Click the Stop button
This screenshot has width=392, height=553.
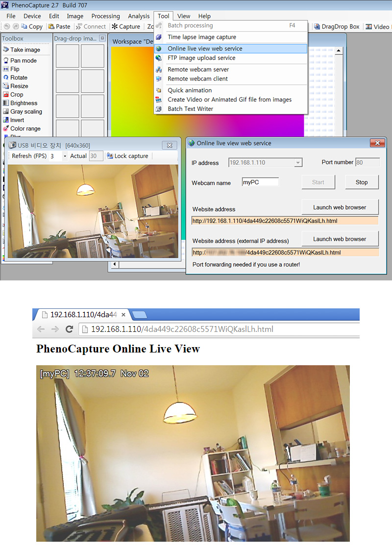362,182
